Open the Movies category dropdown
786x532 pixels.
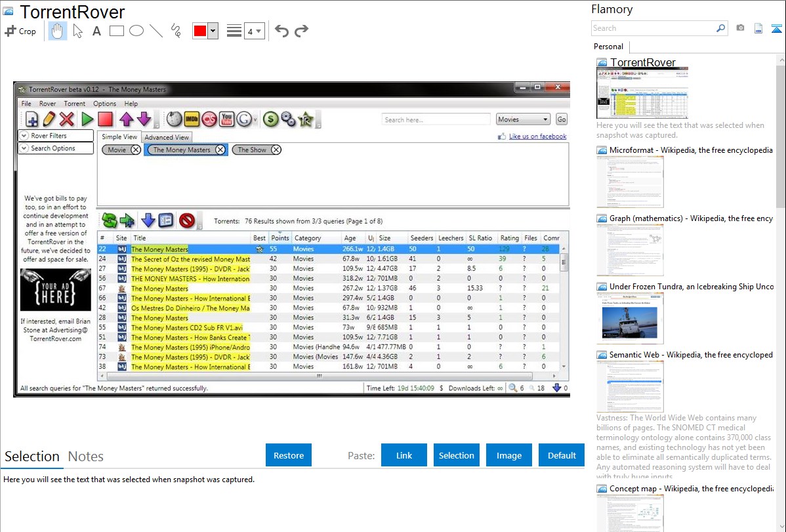click(523, 119)
